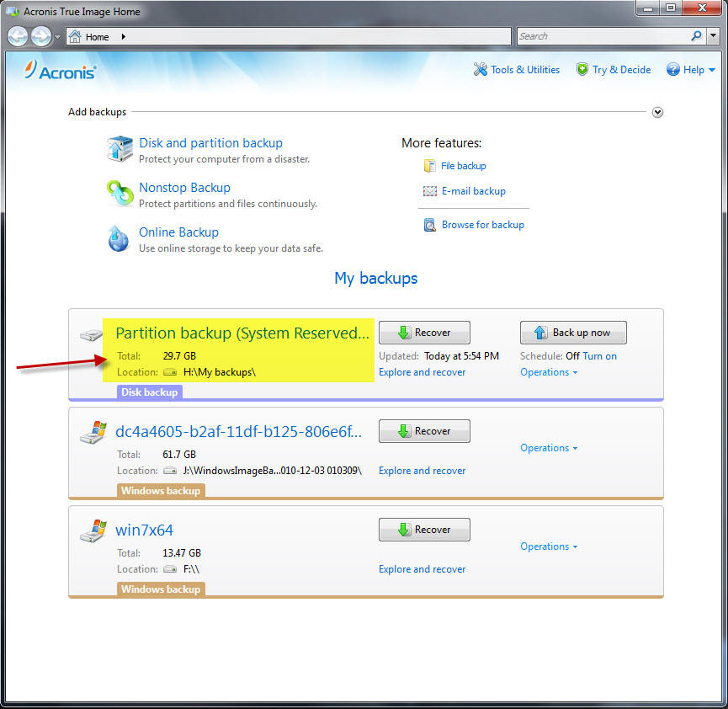Viewport: 728px width, 709px height.
Task: Click the Acronis logo
Action: click(x=61, y=71)
